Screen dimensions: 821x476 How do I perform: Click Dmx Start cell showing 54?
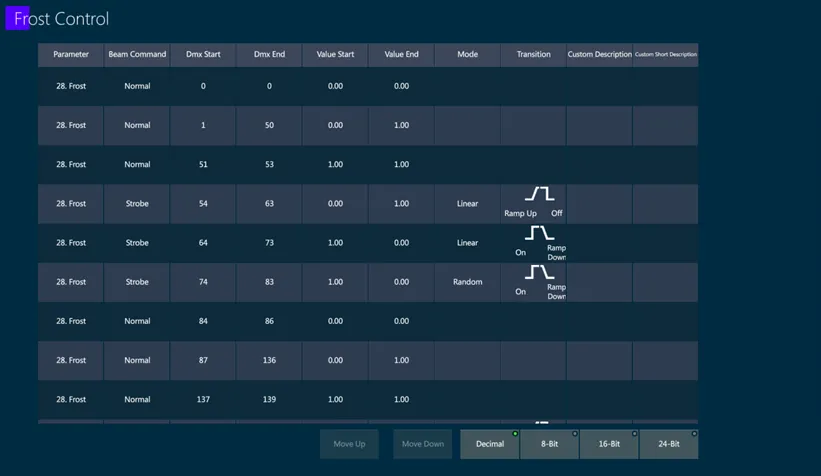[203, 204]
